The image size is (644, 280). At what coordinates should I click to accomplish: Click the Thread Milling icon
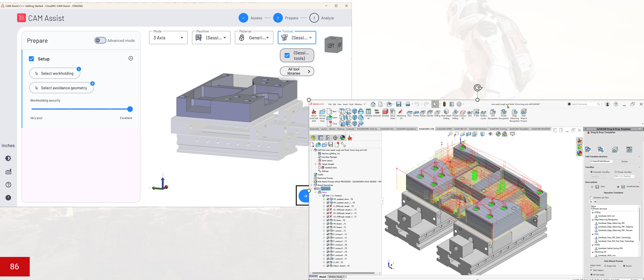point(455,114)
